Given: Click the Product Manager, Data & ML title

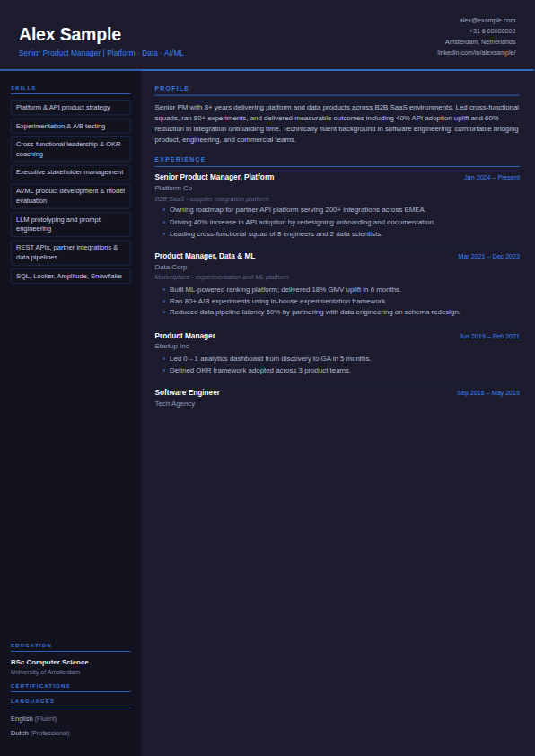Looking at the screenshot, I should [205, 256].
